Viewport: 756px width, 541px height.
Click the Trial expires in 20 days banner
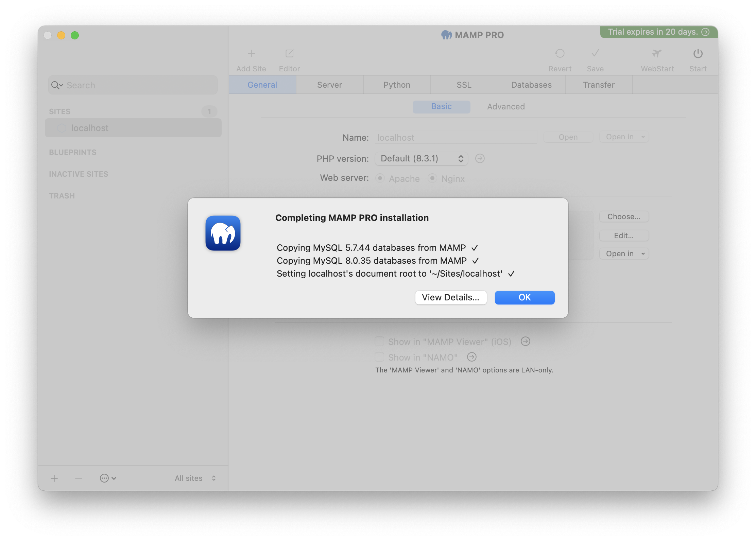(x=659, y=32)
